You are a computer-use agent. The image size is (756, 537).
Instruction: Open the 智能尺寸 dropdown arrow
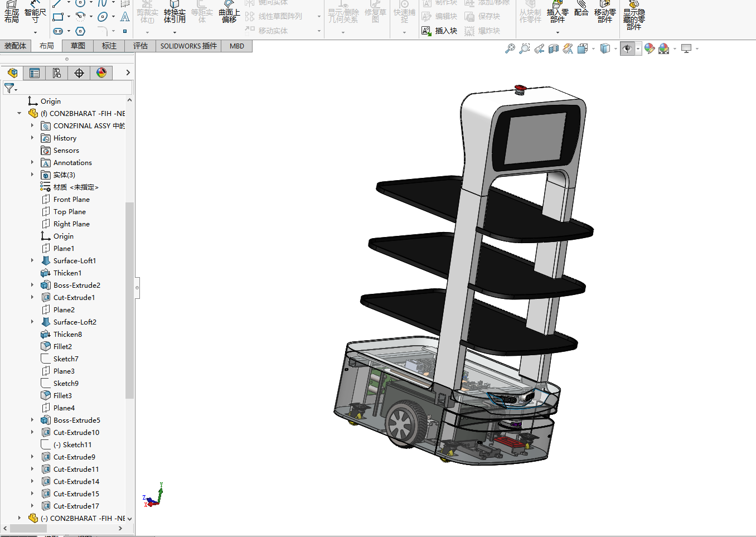coord(35,32)
